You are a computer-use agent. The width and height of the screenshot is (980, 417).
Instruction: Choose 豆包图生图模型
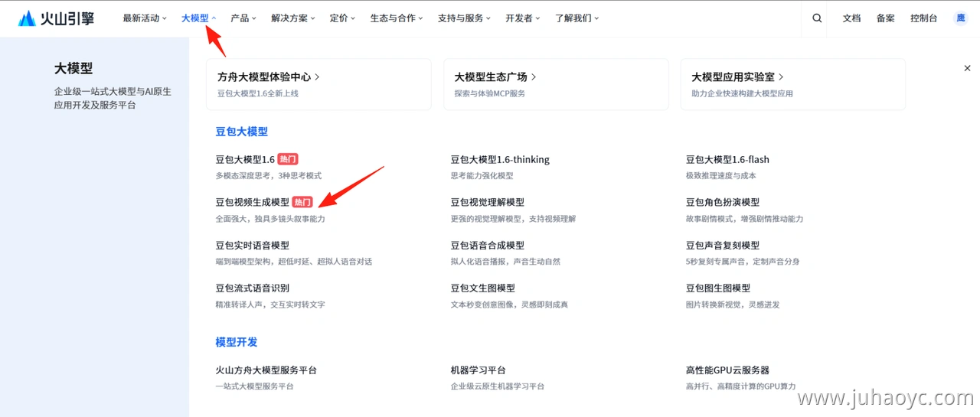(718, 288)
